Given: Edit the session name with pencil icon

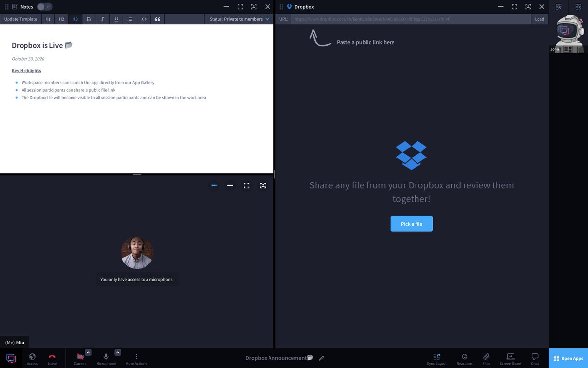Looking at the screenshot, I should pos(321,358).
